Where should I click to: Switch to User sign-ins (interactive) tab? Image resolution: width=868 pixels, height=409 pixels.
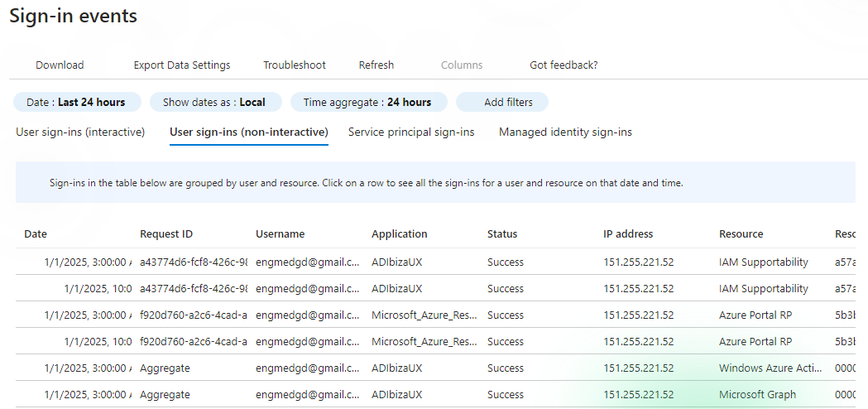point(80,132)
